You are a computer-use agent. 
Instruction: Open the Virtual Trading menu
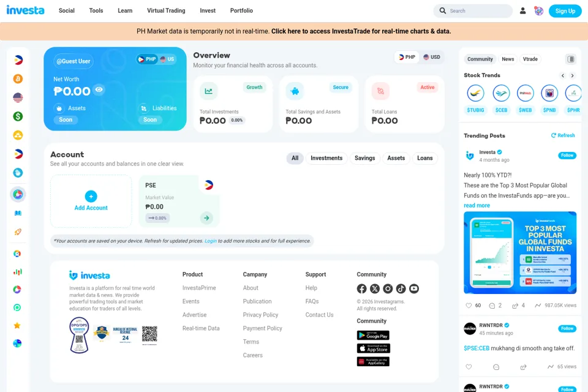pos(166,10)
